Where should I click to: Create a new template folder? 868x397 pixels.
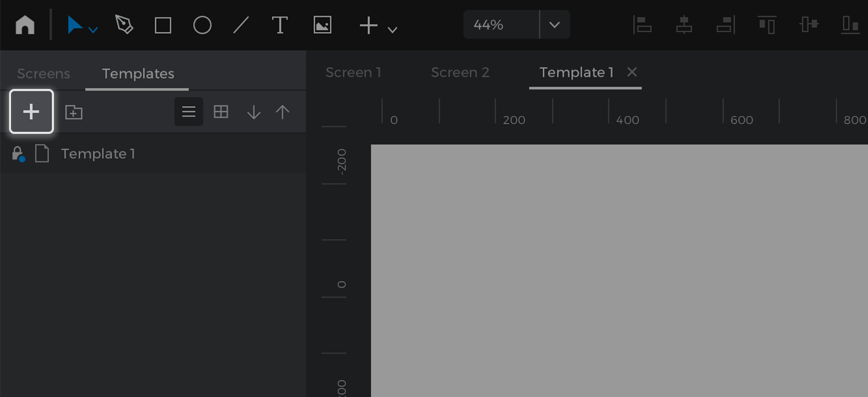(74, 112)
